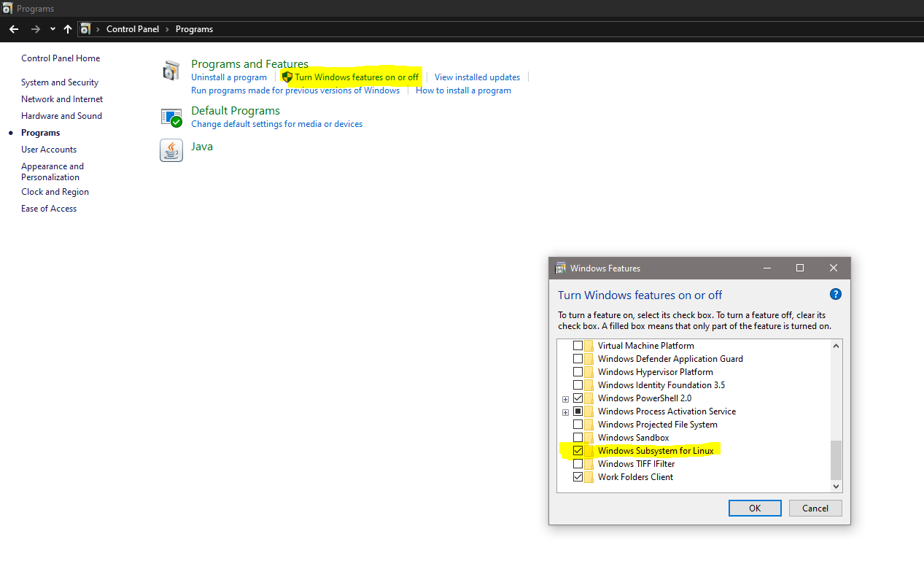
Task: Enable Windows Identity Foundation 3.5 checkbox
Action: tap(578, 385)
